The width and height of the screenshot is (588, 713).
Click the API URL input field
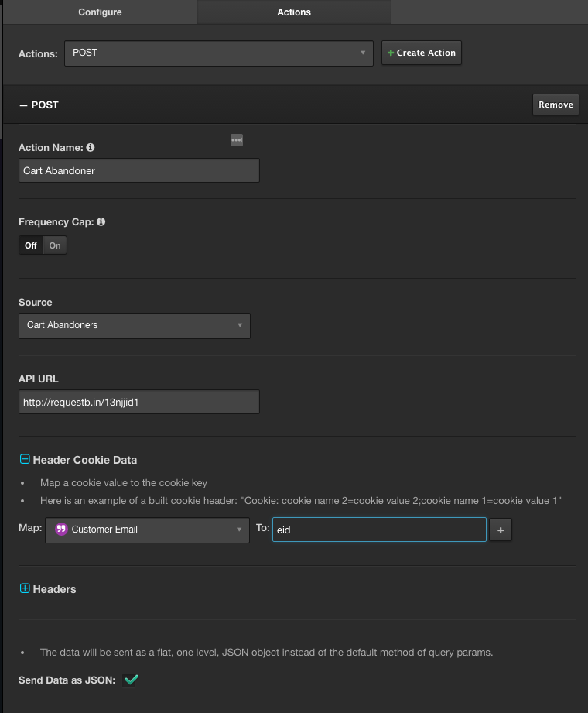(138, 403)
